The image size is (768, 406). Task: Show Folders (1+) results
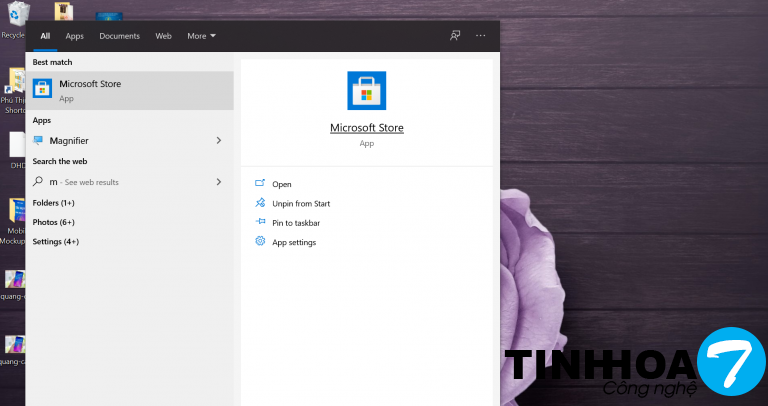pos(54,203)
